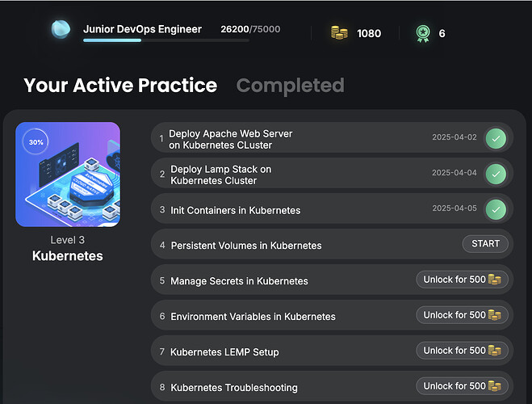The width and height of the screenshot is (532, 404).
Task: Click the Junior DevOps Engineer title
Action: 142,29
